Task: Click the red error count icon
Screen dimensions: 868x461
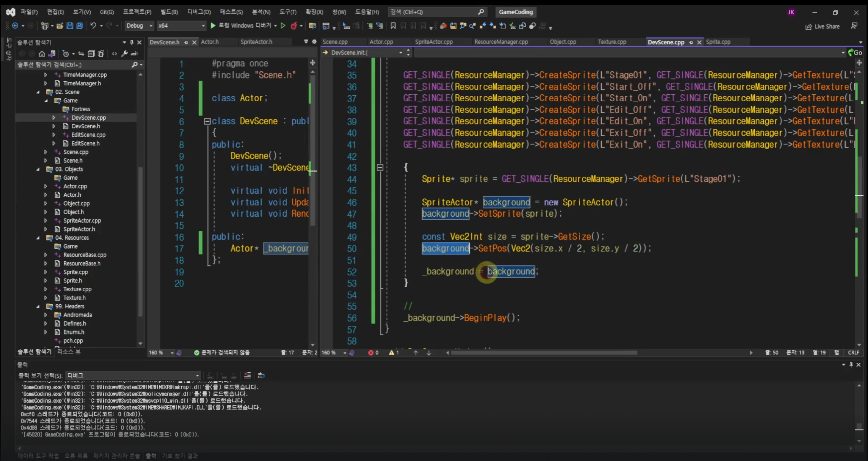Action: tap(371, 352)
